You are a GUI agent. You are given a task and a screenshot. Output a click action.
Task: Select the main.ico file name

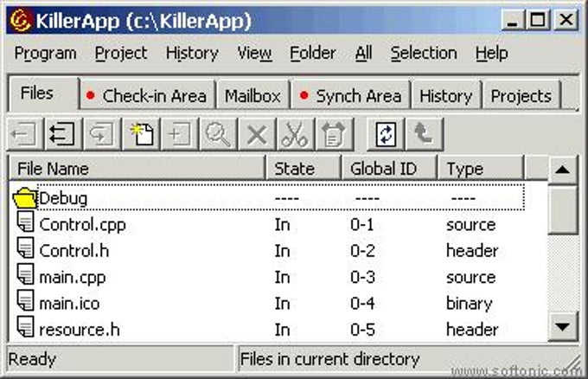click(69, 303)
